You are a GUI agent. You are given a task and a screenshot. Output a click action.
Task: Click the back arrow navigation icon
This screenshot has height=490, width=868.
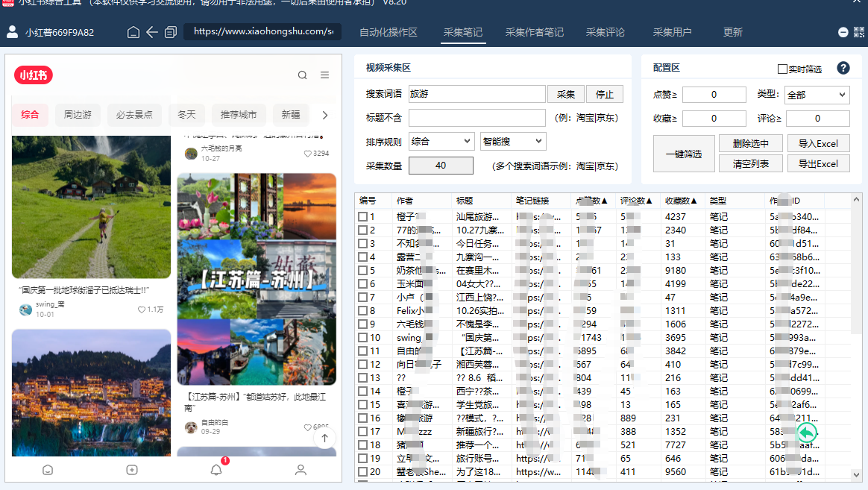coord(151,32)
